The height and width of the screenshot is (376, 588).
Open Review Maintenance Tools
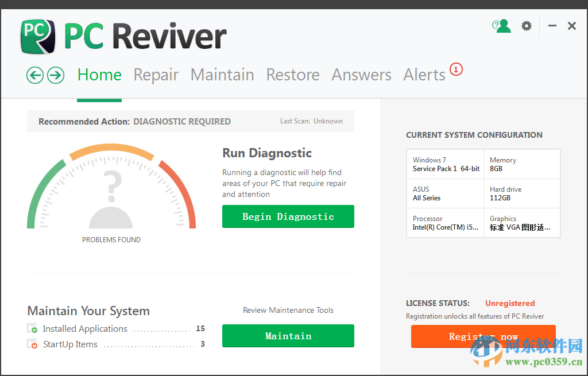point(288,310)
